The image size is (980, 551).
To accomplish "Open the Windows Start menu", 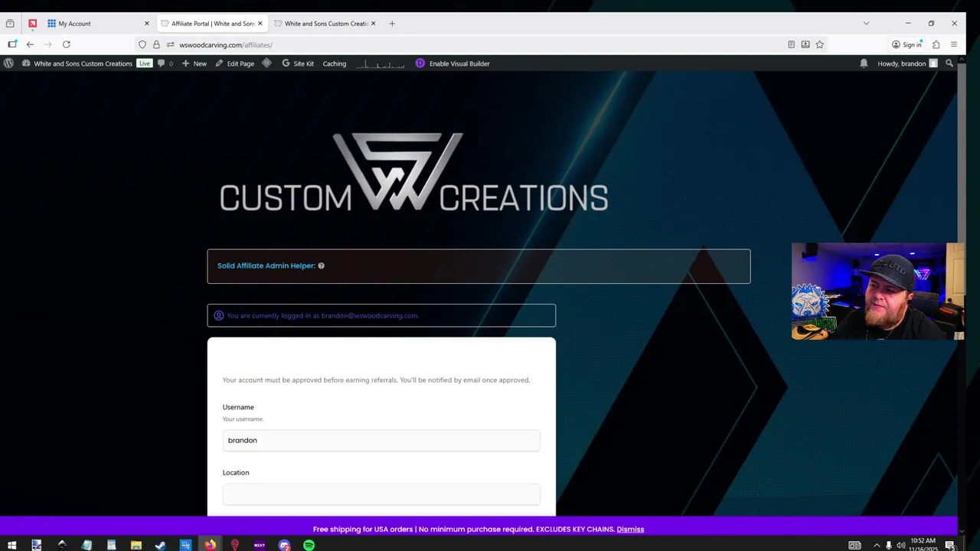I will [11, 545].
